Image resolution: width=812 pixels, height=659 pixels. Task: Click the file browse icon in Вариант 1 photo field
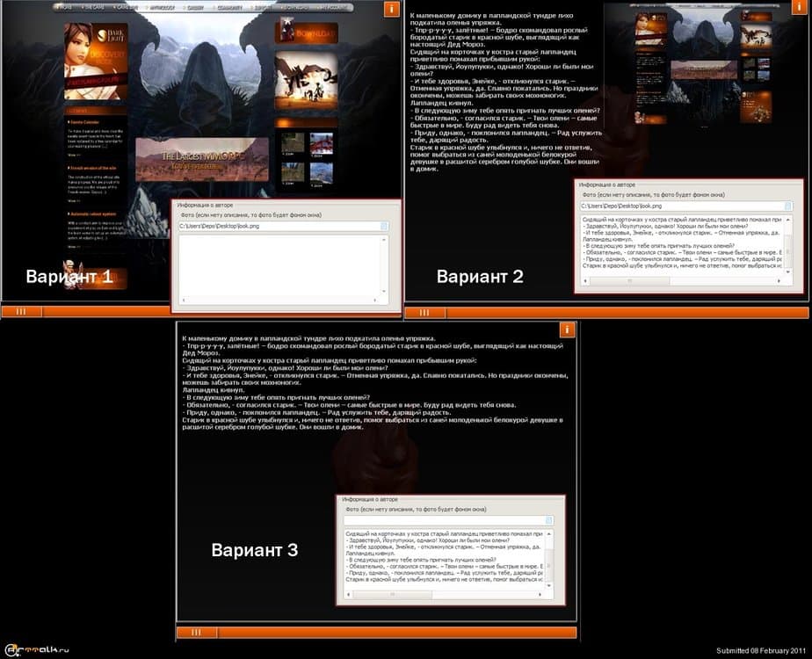pos(384,226)
